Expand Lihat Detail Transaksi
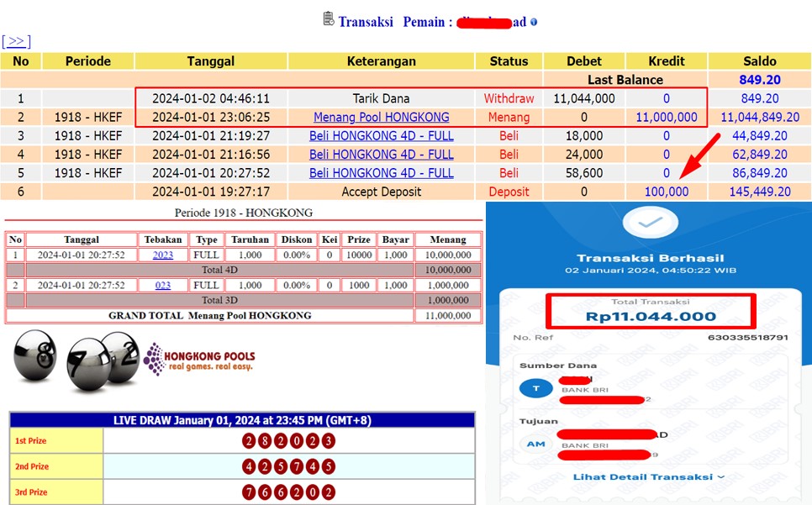 [648, 477]
